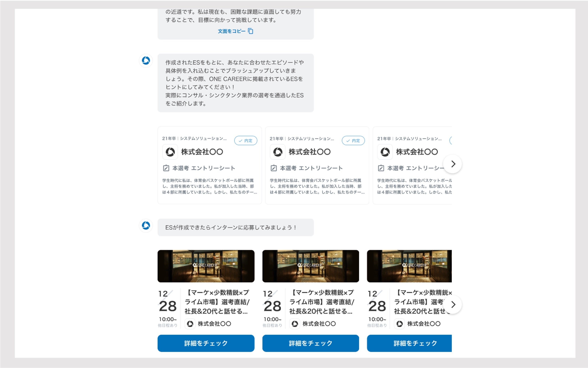Click company logo in second ES card
The image size is (588, 368).
coord(278,152)
